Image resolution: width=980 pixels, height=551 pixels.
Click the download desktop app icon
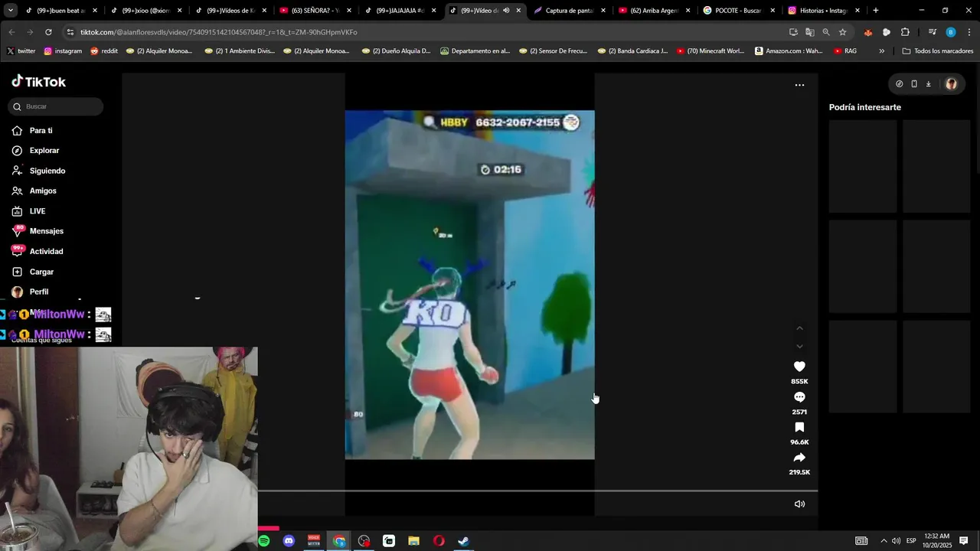929,84
